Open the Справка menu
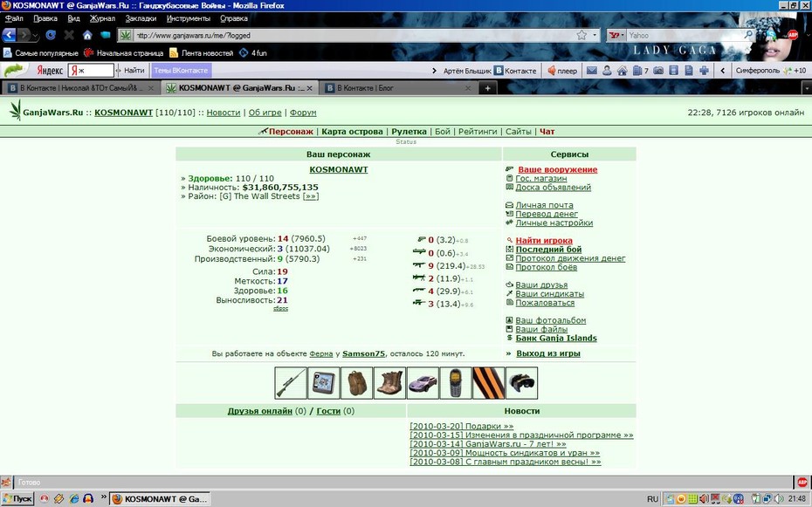Screen dimensions: 812x507 click(233, 18)
